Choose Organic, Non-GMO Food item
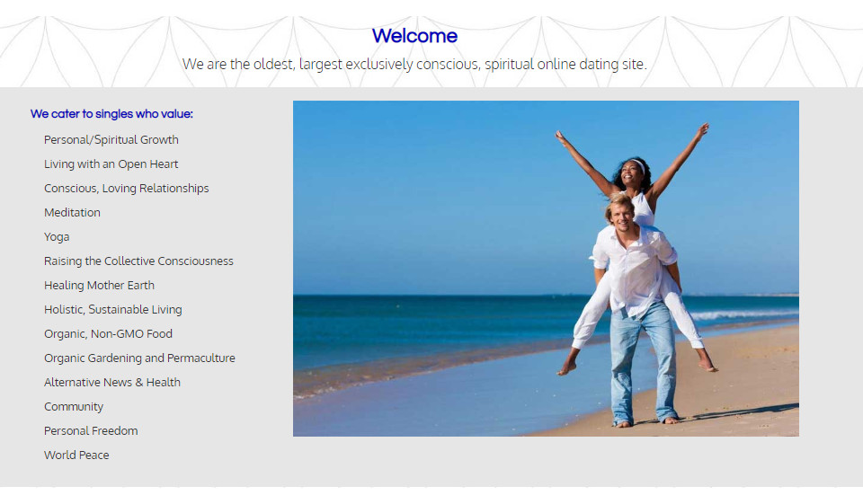Screen dimensions: 863x504 [x=108, y=334]
